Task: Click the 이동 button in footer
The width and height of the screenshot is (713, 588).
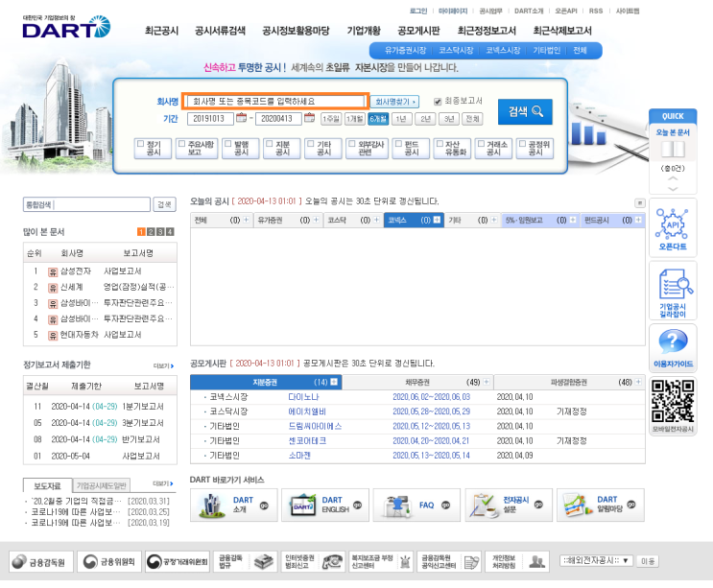Action: (x=648, y=561)
